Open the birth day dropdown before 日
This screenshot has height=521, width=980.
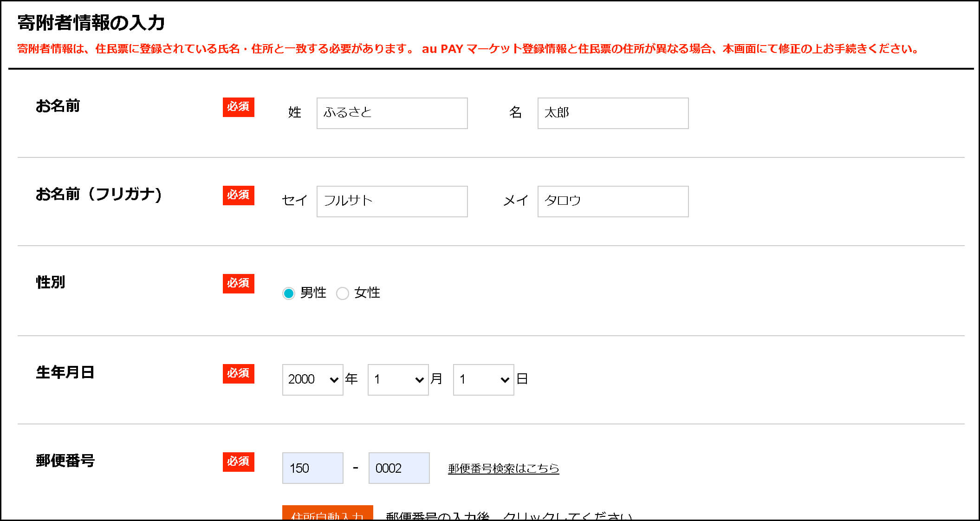[x=483, y=380]
